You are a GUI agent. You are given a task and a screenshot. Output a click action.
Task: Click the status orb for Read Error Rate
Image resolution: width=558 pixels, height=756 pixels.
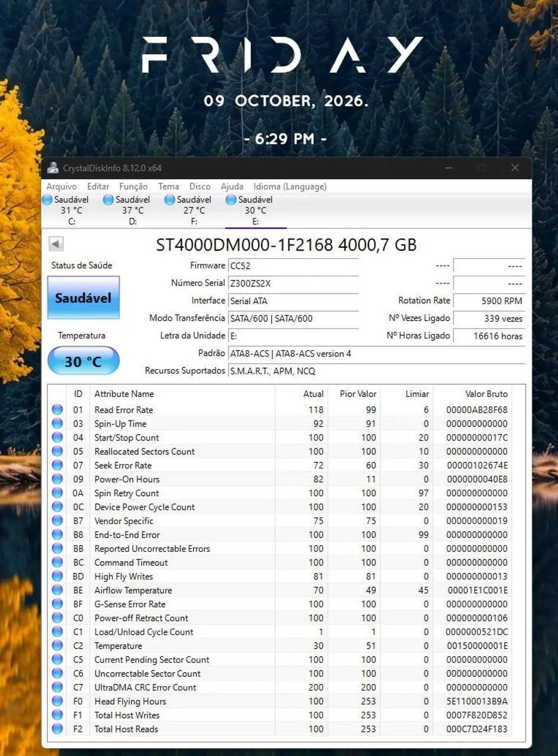(57, 409)
